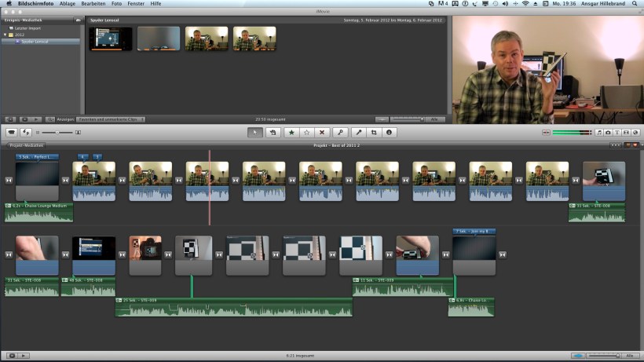Select the 49 Sek. STE-008 audio clip

(88, 287)
